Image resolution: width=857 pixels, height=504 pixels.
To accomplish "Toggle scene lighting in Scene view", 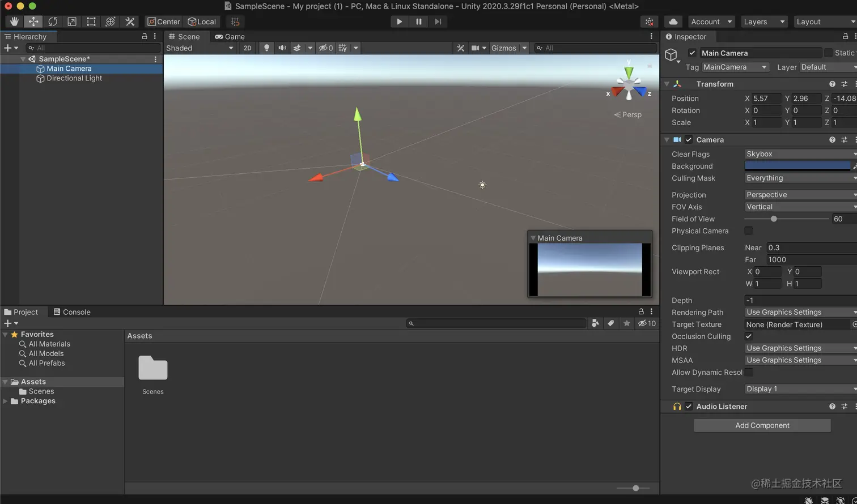I will point(267,48).
